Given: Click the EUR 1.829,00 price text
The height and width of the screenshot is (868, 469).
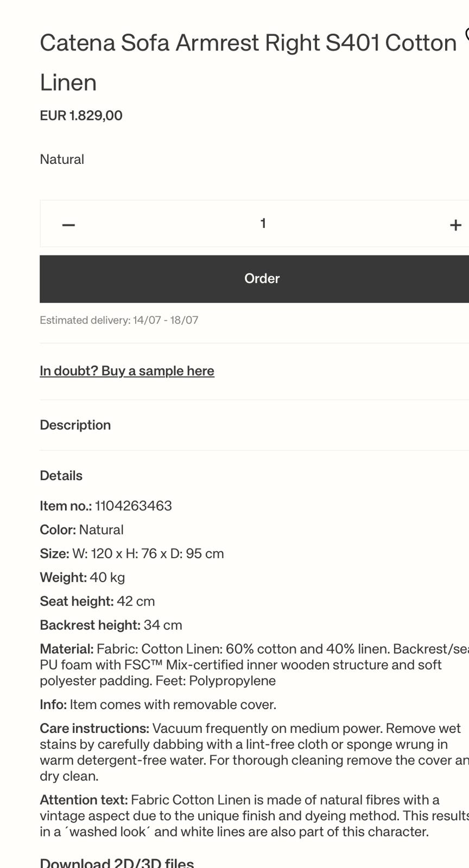Looking at the screenshot, I should click(x=81, y=116).
